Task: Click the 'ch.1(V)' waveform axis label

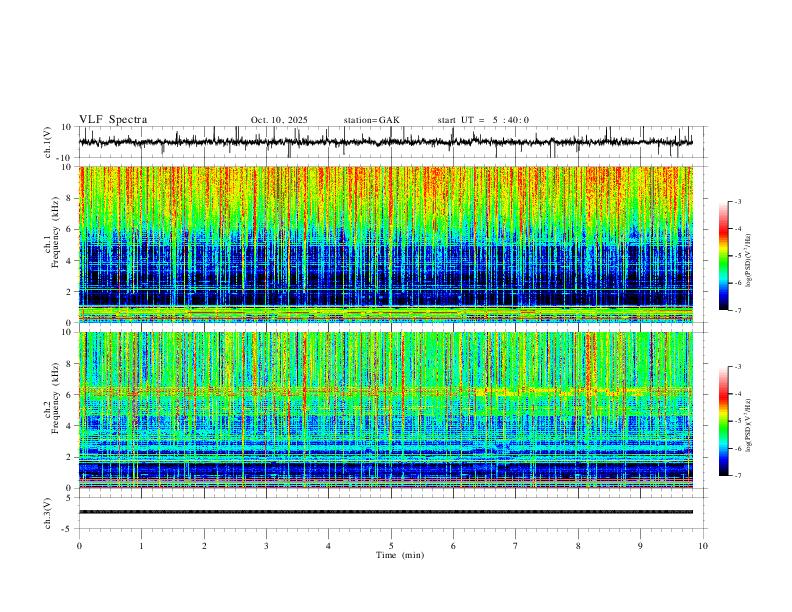Action: click(x=48, y=142)
